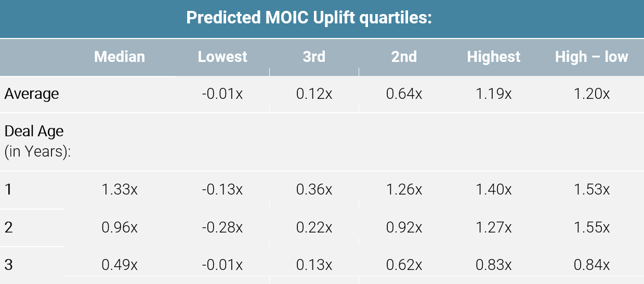Select the 0.36x 3rd quartile cell
Image resolution: width=644 pixels, height=284 pixels.
click(314, 190)
